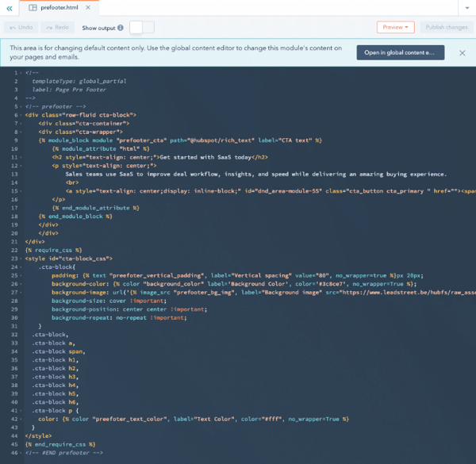Click the '{% require_css %}' line
This screenshot has height=464, width=476.
tap(53, 250)
